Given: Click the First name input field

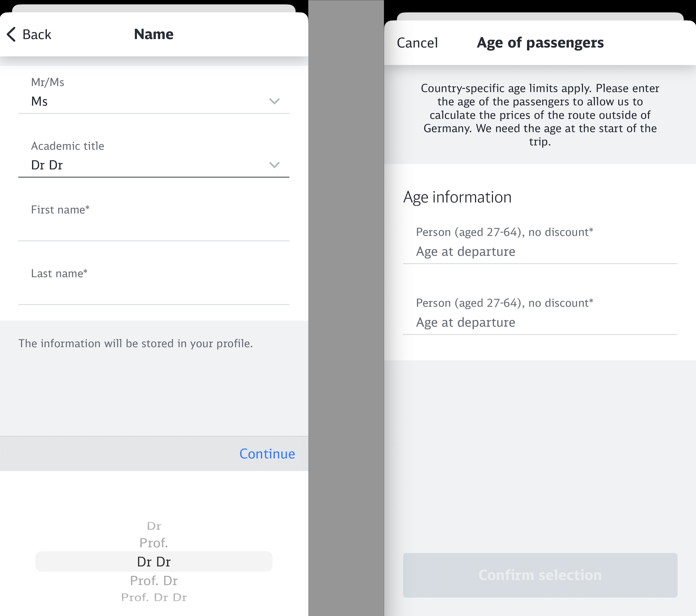Looking at the screenshot, I should (x=153, y=228).
